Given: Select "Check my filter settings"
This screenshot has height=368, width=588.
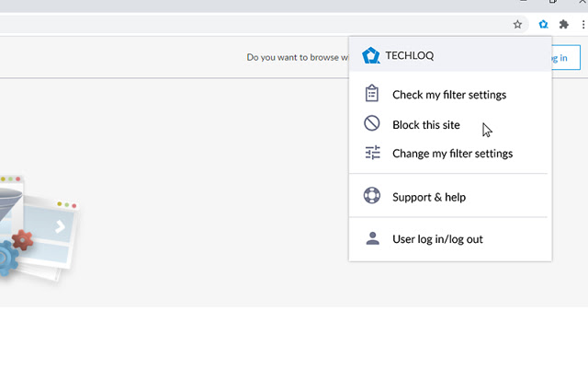Looking at the screenshot, I should pos(448,94).
